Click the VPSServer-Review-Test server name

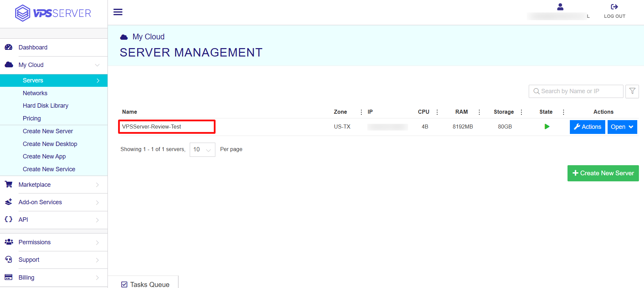pos(152,127)
